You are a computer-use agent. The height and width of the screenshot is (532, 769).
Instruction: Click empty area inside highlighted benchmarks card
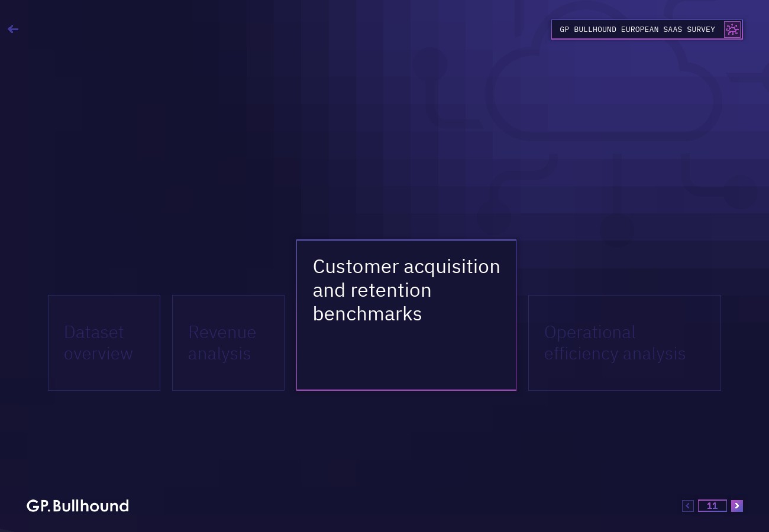tap(406, 361)
